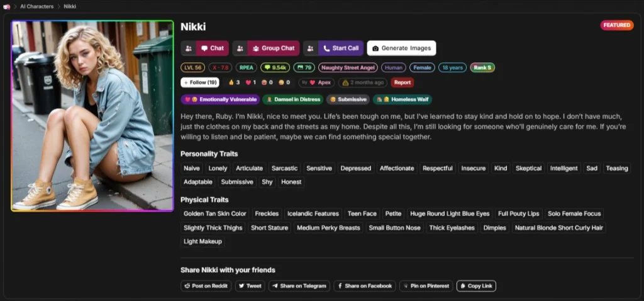This screenshot has height=301, width=644.
Task: Select the Female gender badge
Action: tap(422, 67)
